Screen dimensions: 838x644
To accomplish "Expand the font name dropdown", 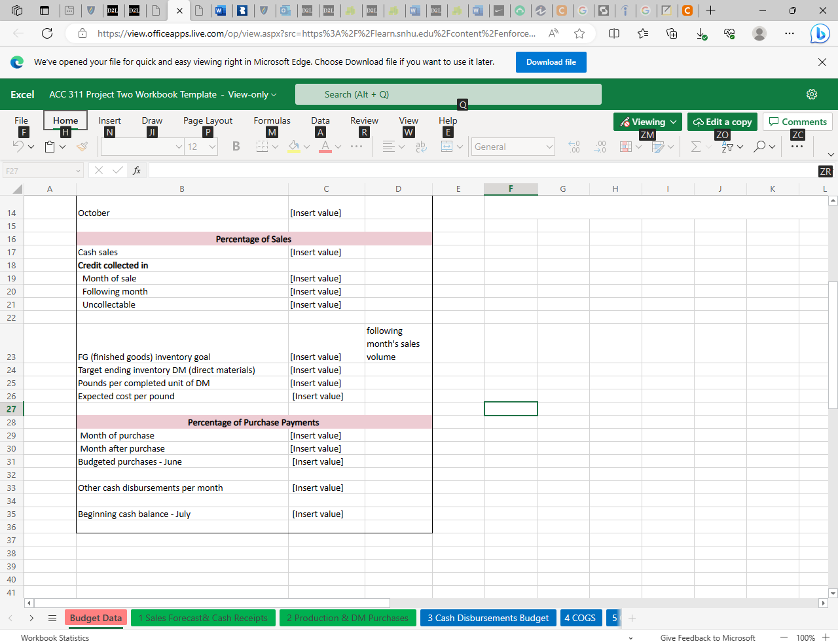I will click(x=179, y=147).
